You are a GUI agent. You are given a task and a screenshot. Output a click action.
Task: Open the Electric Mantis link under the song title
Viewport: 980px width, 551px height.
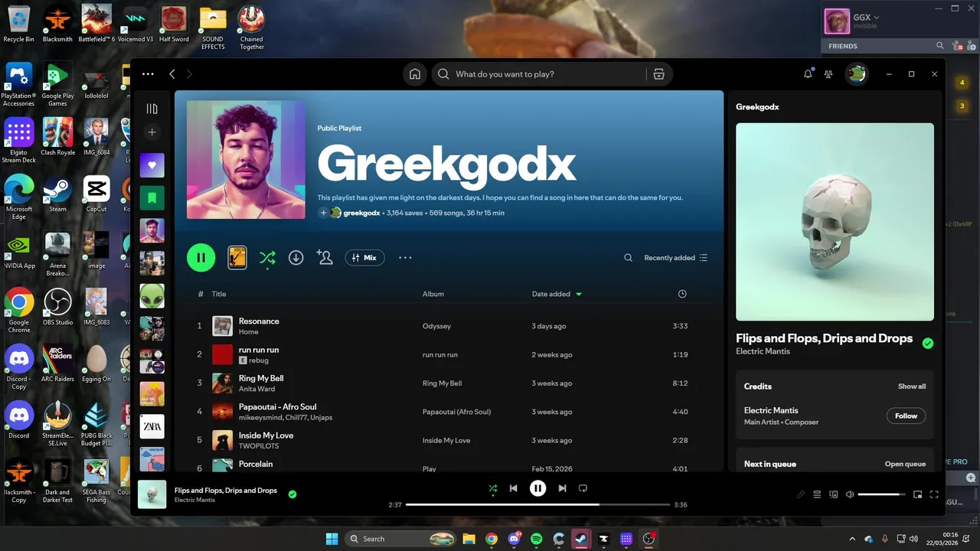click(x=763, y=351)
